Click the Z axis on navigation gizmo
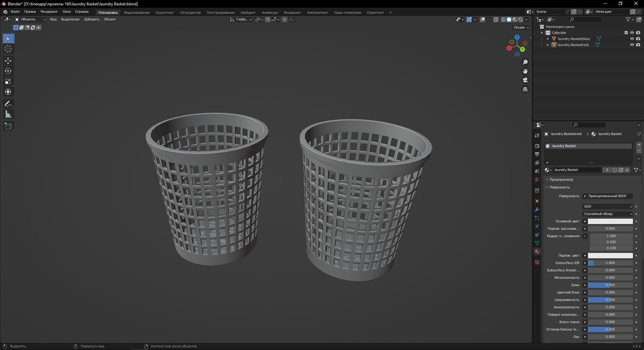 click(517, 37)
